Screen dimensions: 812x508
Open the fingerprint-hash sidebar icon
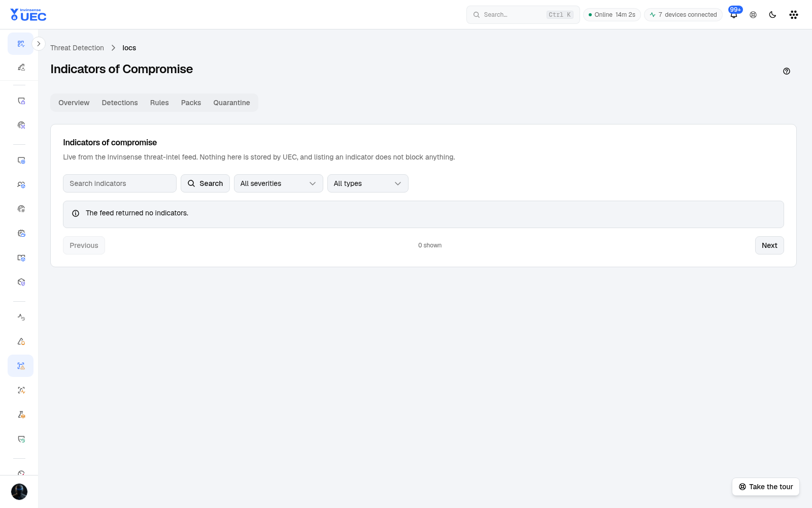pyautogui.click(x=21, y=209)
